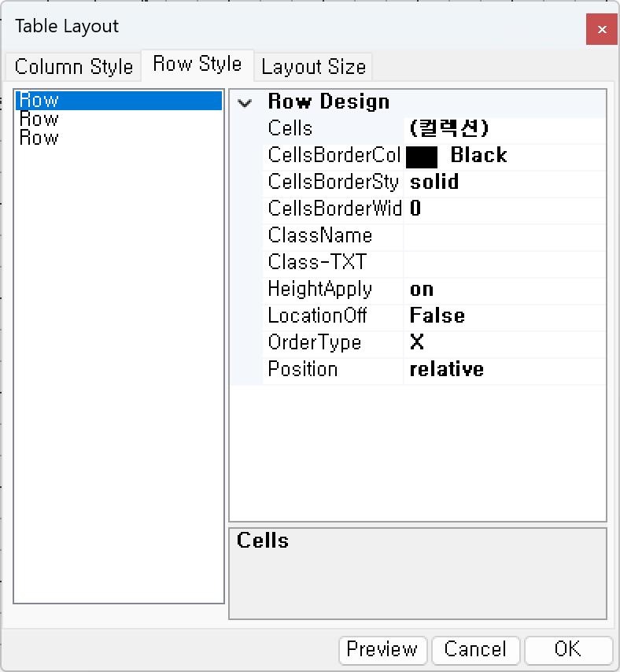Click the Preview button
Screen dimensions: 620x672
point(382,650)
